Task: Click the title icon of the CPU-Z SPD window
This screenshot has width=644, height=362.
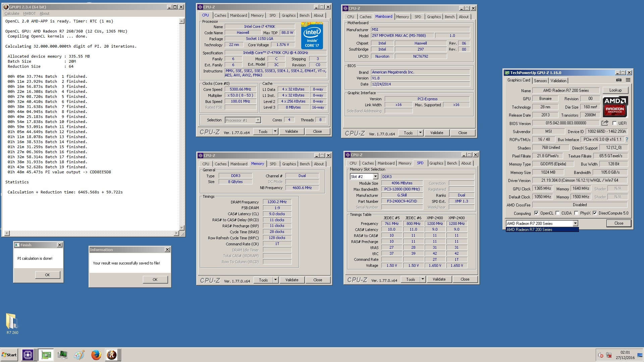Action: click(348, 155)
